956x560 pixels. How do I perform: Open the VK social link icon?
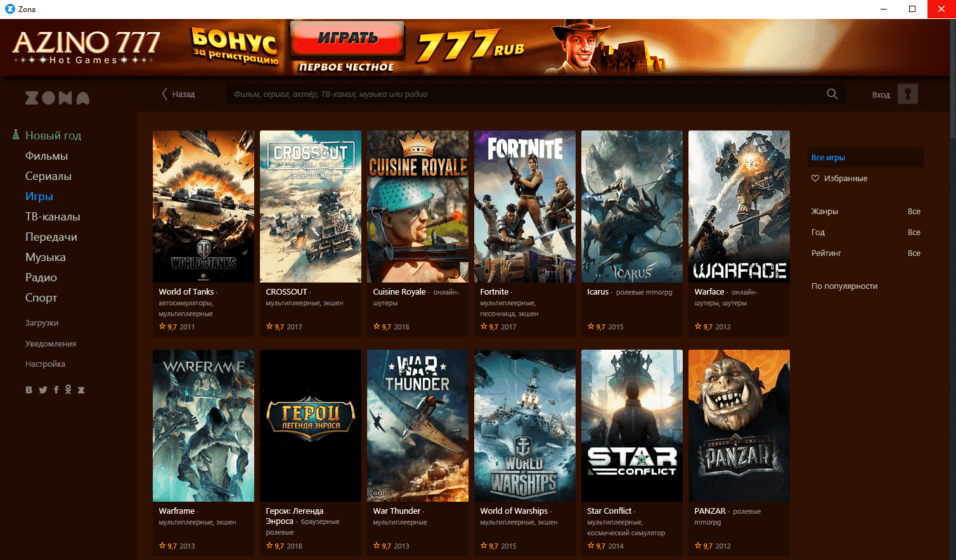point(29,390)
